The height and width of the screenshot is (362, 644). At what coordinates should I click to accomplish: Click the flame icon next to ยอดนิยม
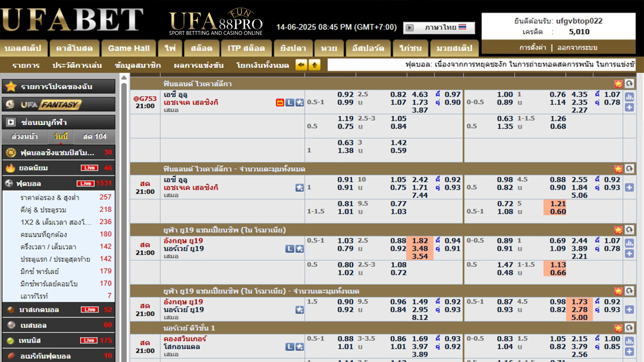(10, 168)
